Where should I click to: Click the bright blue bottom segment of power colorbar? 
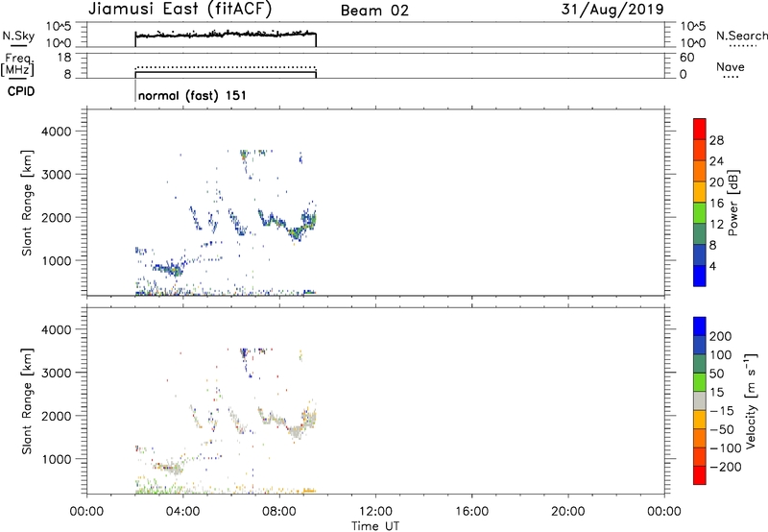[700, 276]
